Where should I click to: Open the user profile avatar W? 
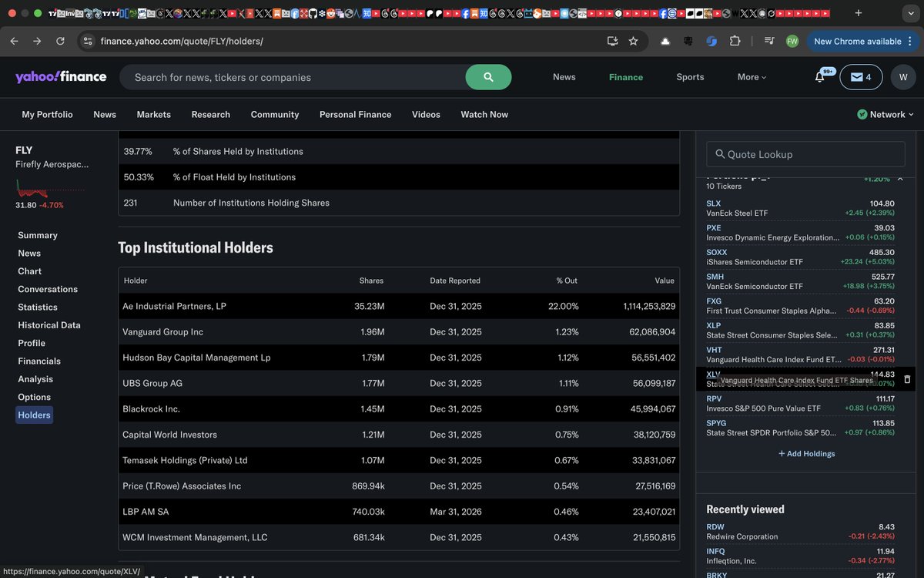click(x=903, y=77)
